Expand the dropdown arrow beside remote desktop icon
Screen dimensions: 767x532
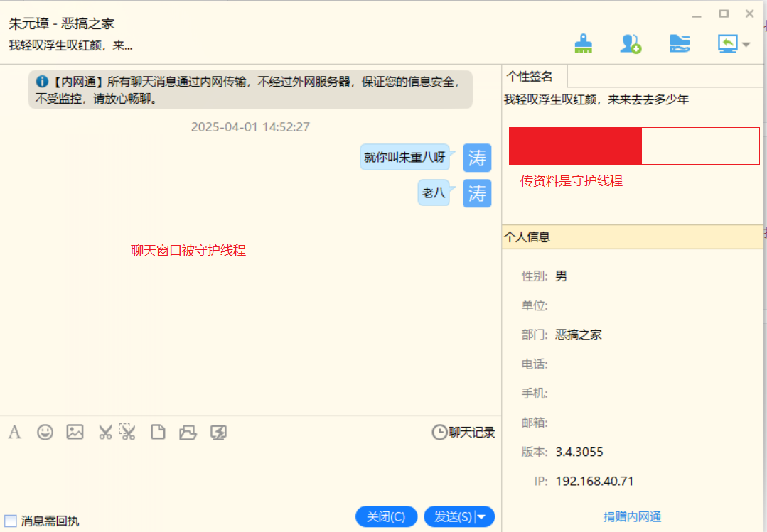click(746, 45)
